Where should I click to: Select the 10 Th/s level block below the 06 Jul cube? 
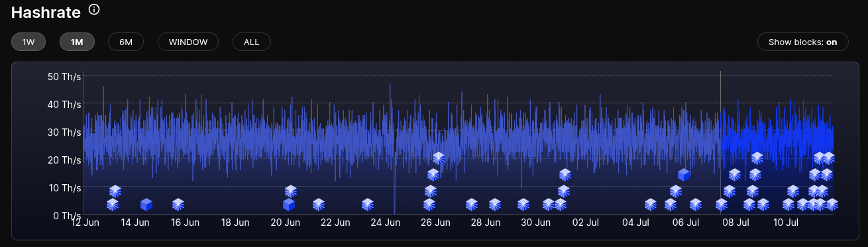coord(676,191)
